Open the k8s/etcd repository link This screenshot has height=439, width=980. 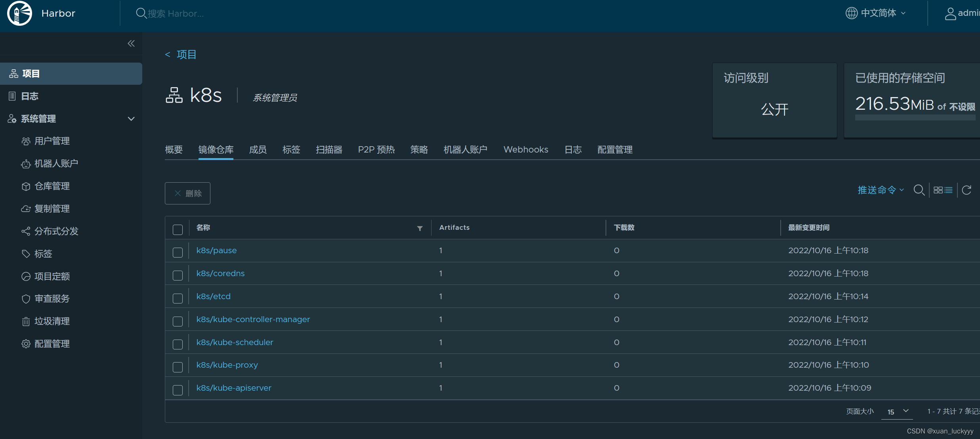[x=213, y=296]
